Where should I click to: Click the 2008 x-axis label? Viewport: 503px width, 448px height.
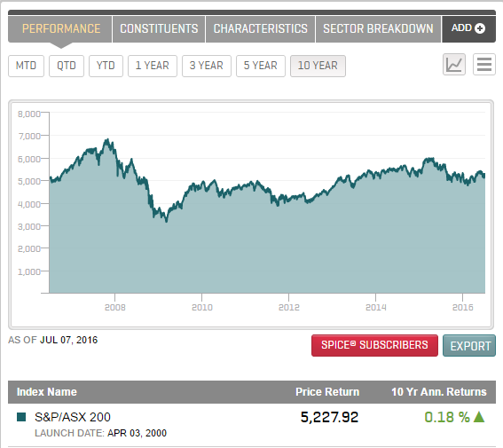point(114,308)
